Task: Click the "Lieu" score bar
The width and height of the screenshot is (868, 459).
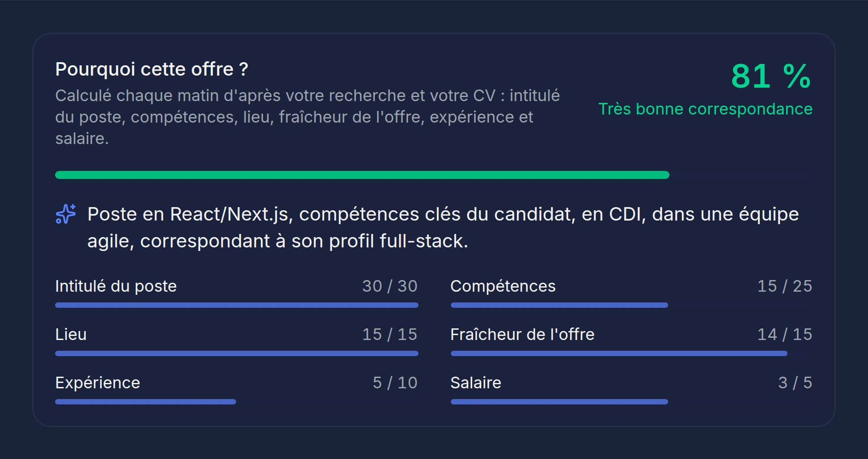Action: (237, 353)
